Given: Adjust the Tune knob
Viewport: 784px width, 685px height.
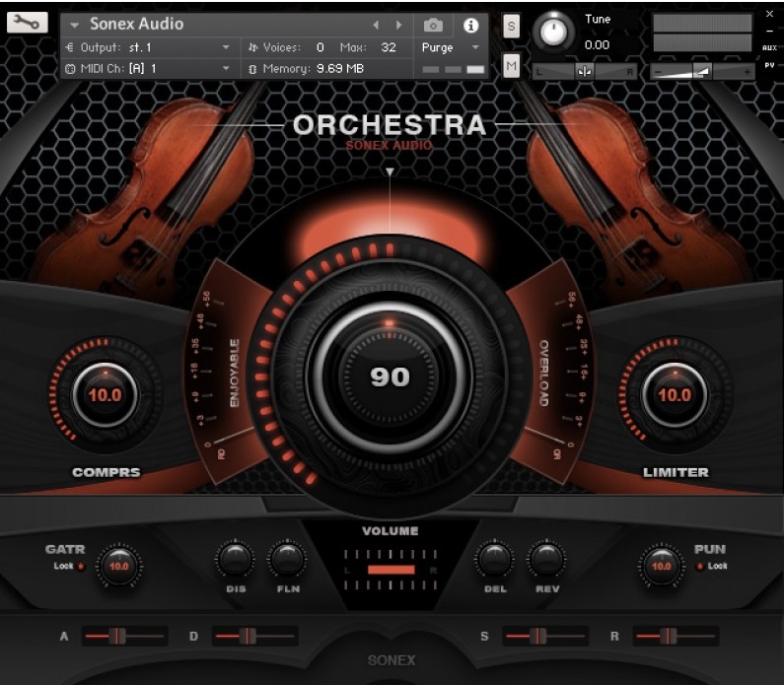Looking at the screenshot, I should point(553,31).
